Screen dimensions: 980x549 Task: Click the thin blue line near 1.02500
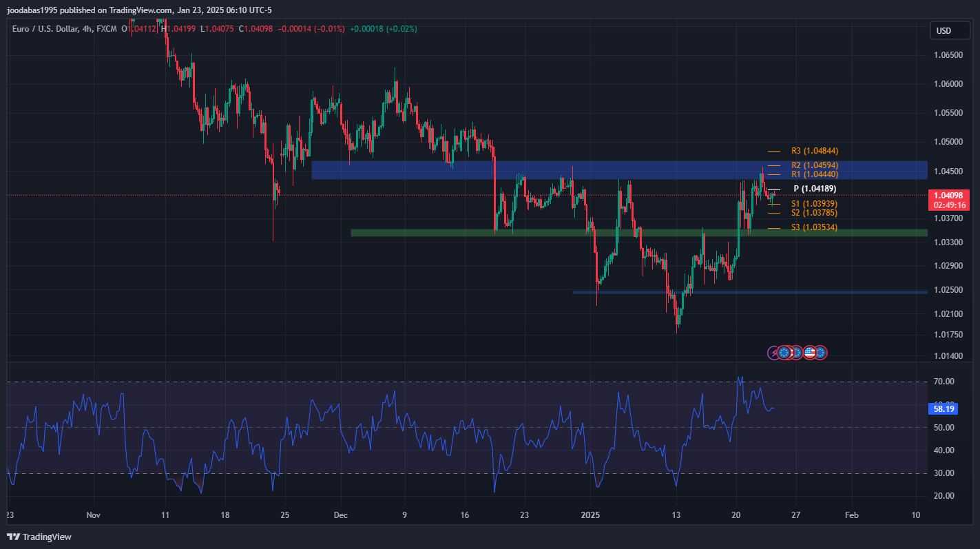pyautogui.click(x=758, y=292)
